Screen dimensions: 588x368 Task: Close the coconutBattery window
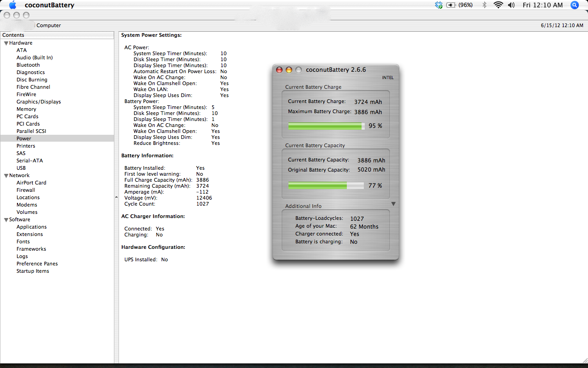point(279,70)
